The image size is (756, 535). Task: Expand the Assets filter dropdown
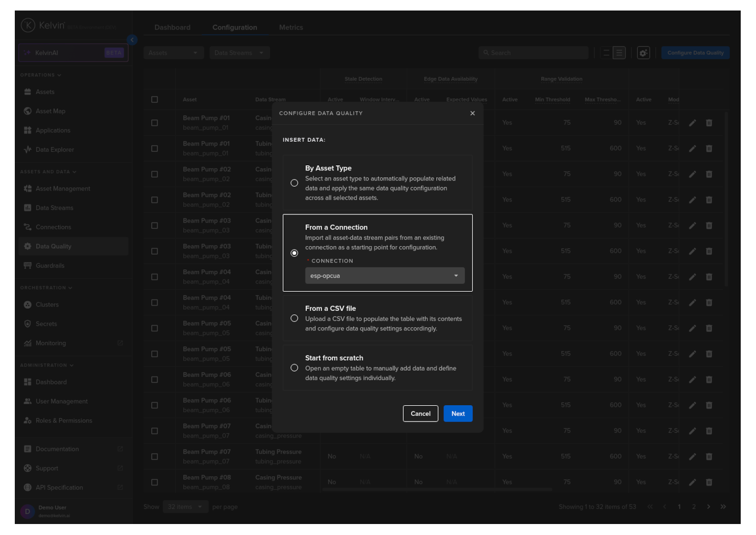(173, 53)
